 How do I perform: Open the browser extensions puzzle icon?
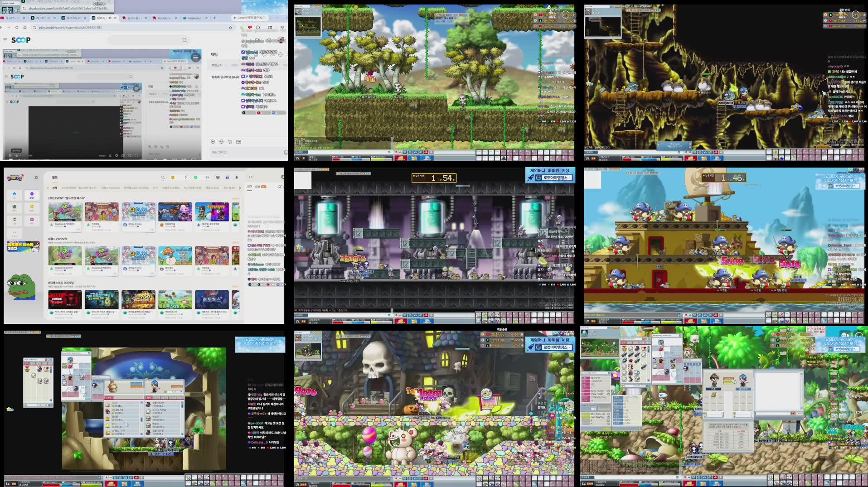pyautogui.click(x=258, y=27)
